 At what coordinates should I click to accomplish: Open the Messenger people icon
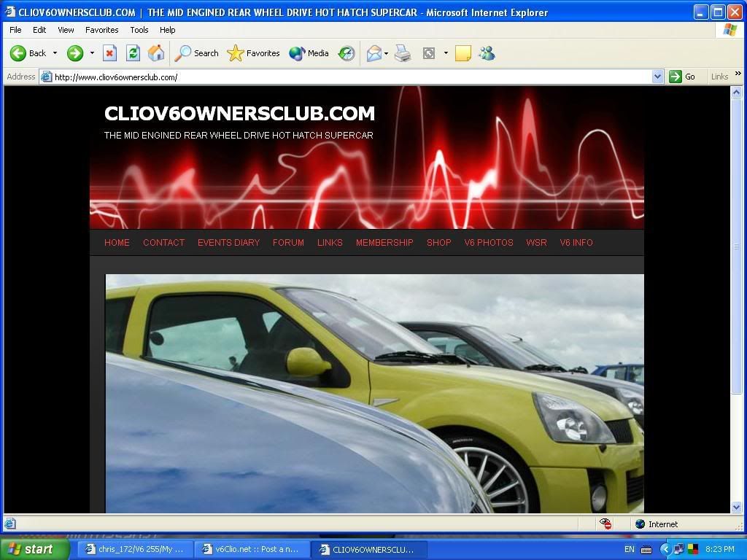click(487, 52)
